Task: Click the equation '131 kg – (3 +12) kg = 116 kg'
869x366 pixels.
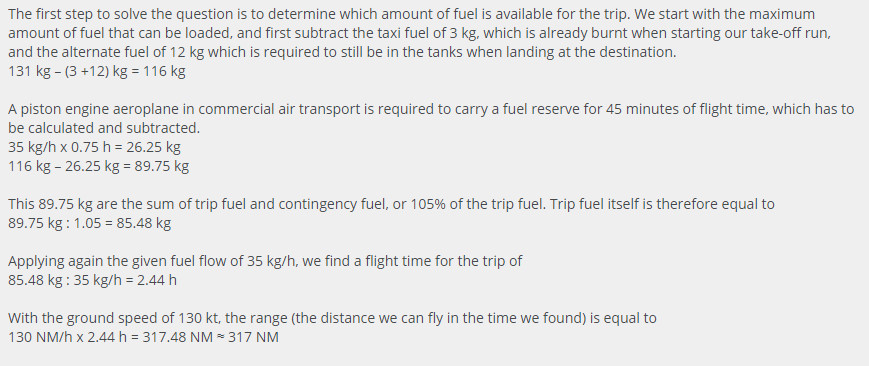Action: coord(97,72)
